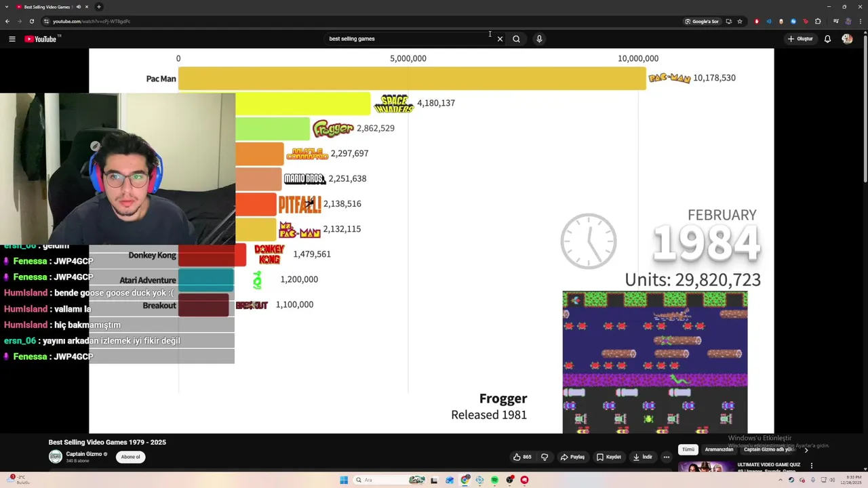Run search with the magnifier button
Image resolution: width=868 pixels, height=488 pixels.
coord(516,39)
